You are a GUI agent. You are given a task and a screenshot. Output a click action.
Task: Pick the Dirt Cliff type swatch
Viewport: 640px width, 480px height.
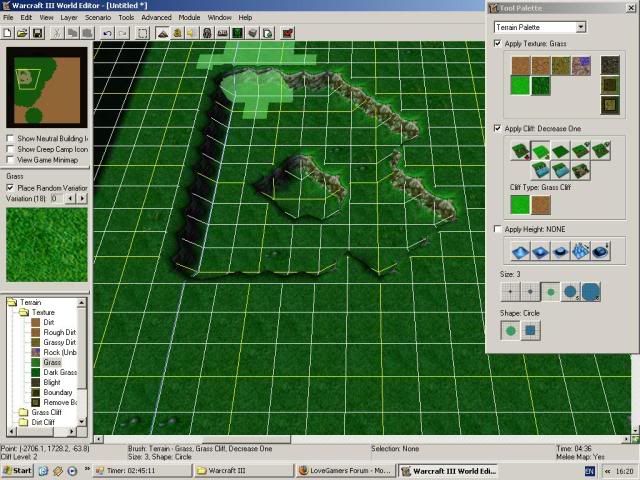(x=541, y=204)
